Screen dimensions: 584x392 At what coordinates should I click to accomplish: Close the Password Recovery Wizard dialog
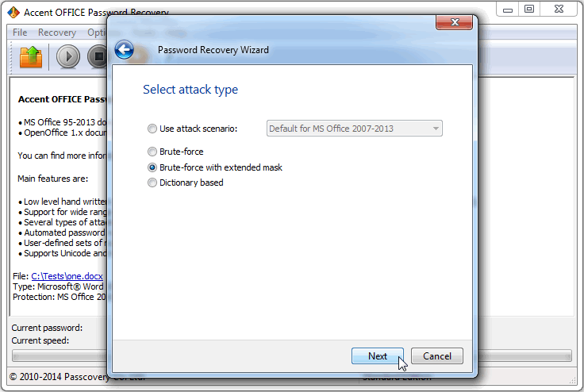tap(455, 22)
